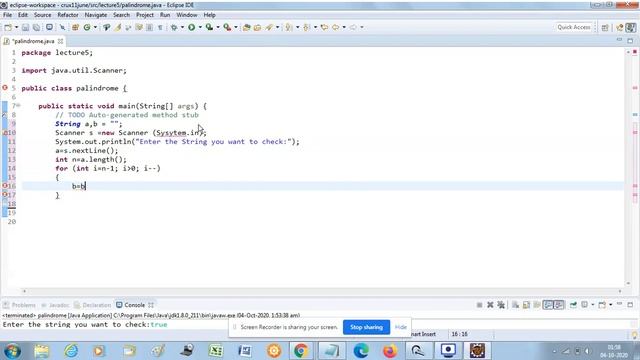Click the Back navigation arrow icon
The width and height of the screenshot is (640, 360).
336,27
